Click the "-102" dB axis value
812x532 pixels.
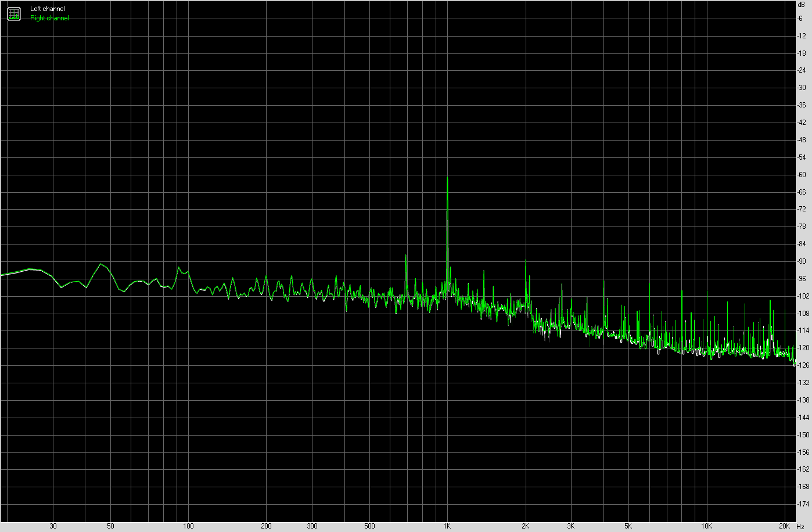pos(803,296)
